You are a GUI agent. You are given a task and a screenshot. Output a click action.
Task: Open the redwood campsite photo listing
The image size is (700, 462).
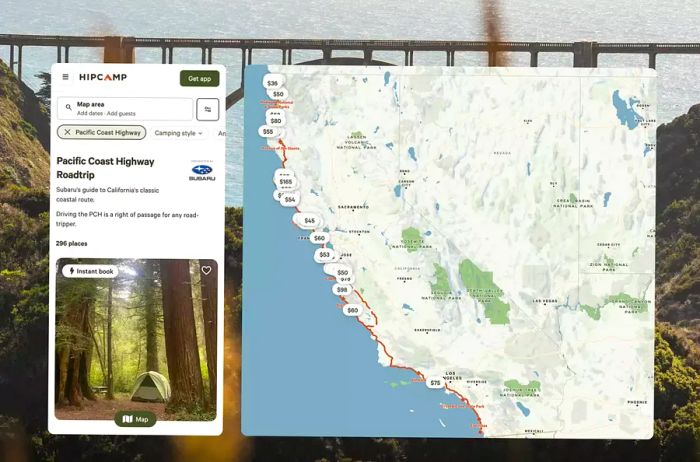coord(136,339)
